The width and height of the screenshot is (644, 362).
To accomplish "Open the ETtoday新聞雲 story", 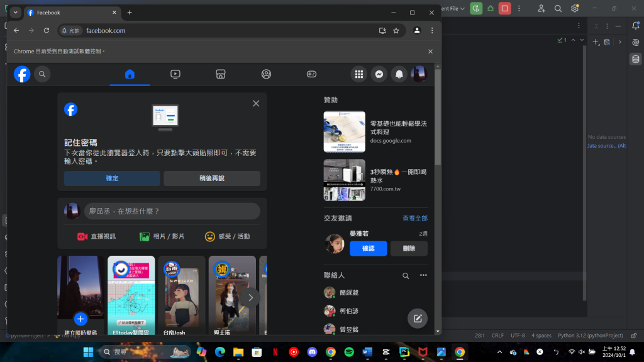I will point(131,295).
